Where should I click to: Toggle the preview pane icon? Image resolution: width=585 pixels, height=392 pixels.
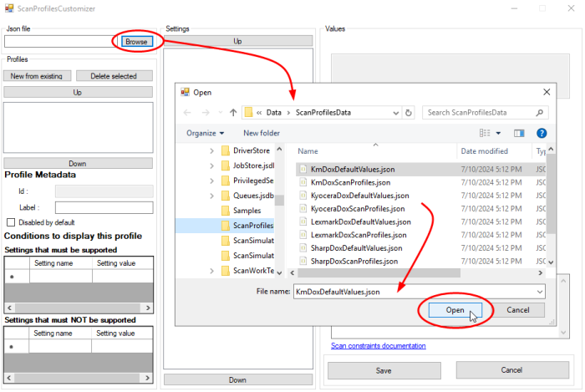pos(519,133)
